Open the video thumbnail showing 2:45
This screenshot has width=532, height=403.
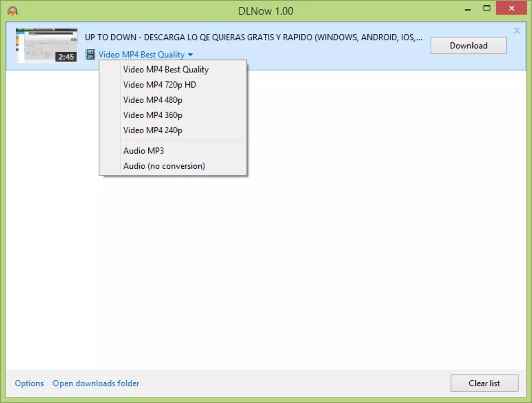tap(46, 45)
